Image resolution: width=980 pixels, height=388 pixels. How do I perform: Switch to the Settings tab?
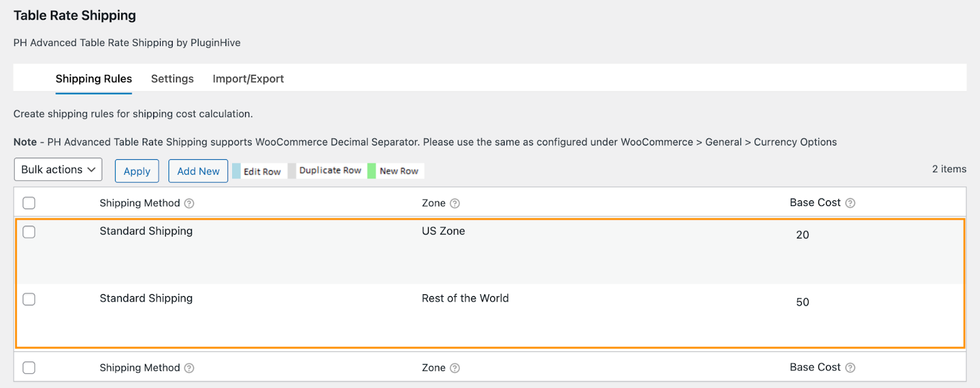(172, 78)
